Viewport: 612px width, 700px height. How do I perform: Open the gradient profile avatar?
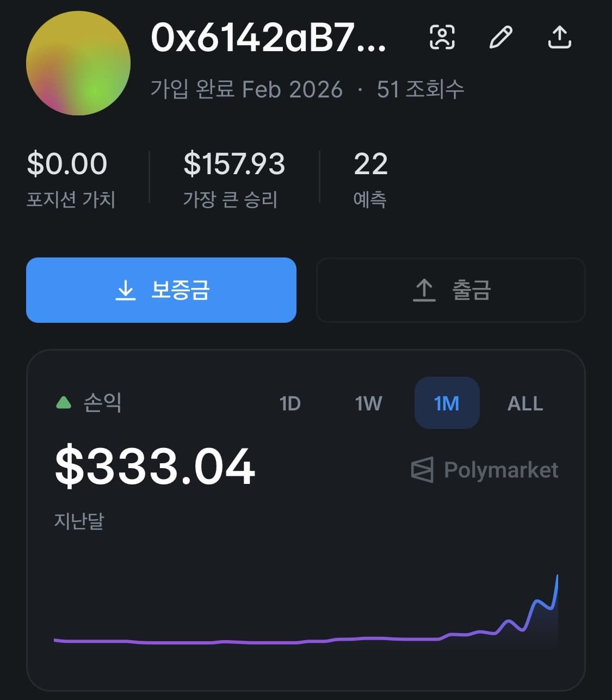pos(78,63)
